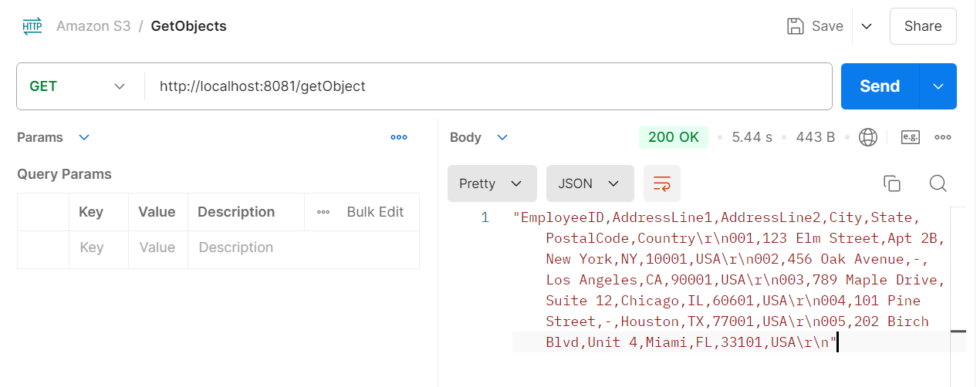The width and height of the screenshot is (980, 387).
Task: Click the request URL input field
Action: [x=486, y=86]
